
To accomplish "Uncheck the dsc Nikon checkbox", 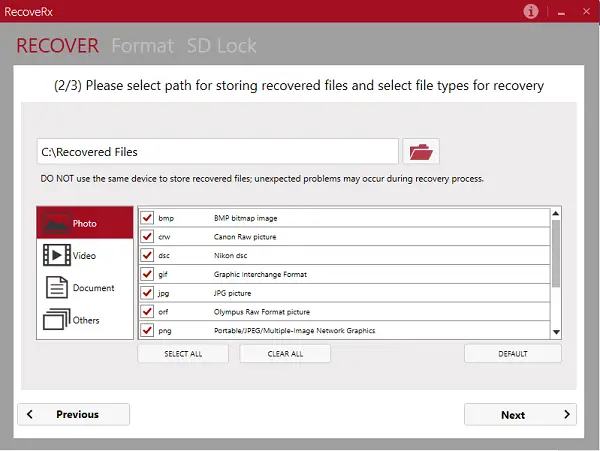I will coord(147,255).
